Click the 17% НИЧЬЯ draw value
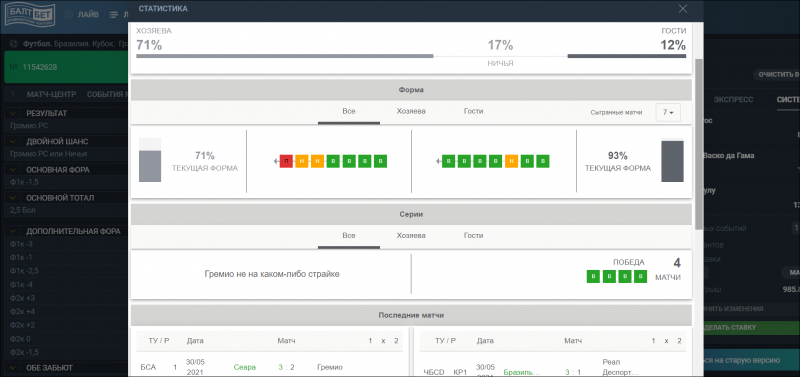 (500, 45)
